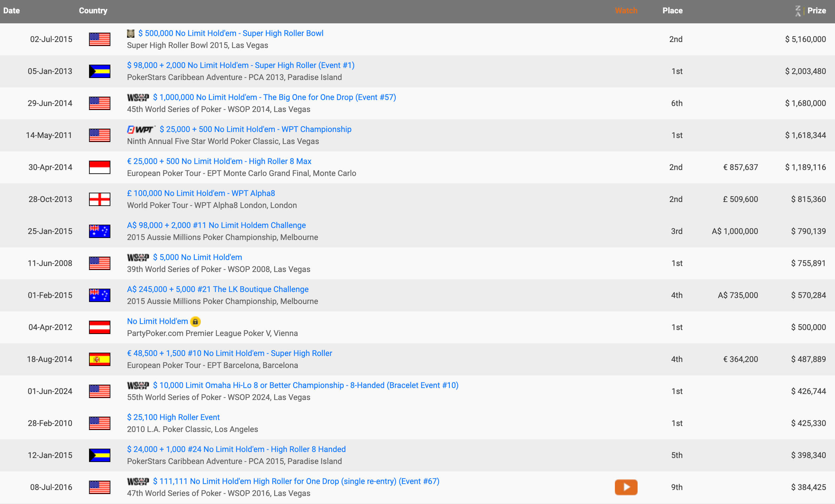Open the $500,000 Super High Roller Bowl link

click(x=230, y=34)
